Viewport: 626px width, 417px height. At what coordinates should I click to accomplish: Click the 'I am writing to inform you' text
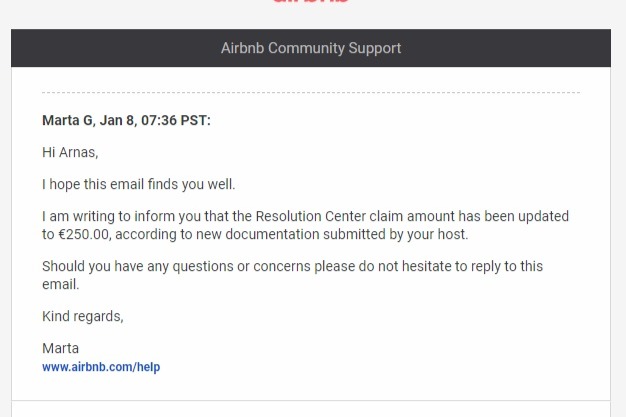[x=108, y=216]
